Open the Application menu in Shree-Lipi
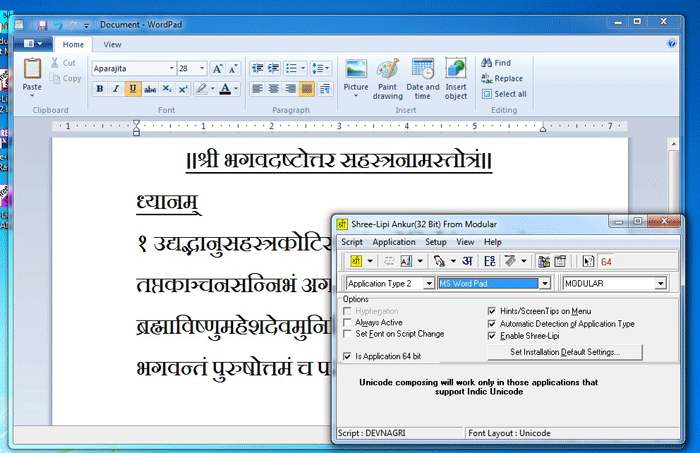Viewport: 700px width, 453px height. [x=394, y=242]
